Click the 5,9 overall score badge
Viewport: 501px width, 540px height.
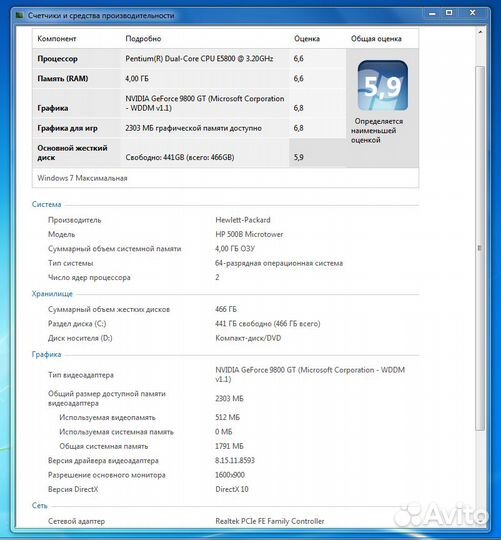383,85
